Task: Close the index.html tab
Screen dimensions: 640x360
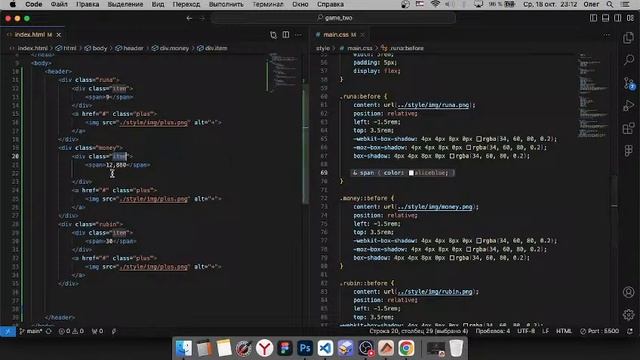Action: pos(59,35)
